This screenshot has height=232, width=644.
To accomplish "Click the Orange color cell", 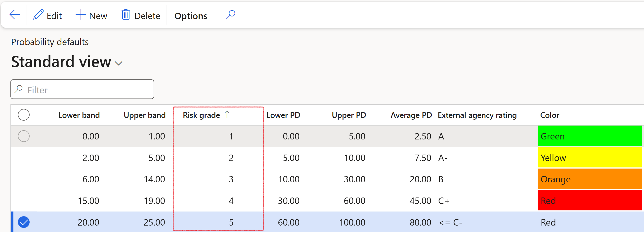I will point(589,179).
